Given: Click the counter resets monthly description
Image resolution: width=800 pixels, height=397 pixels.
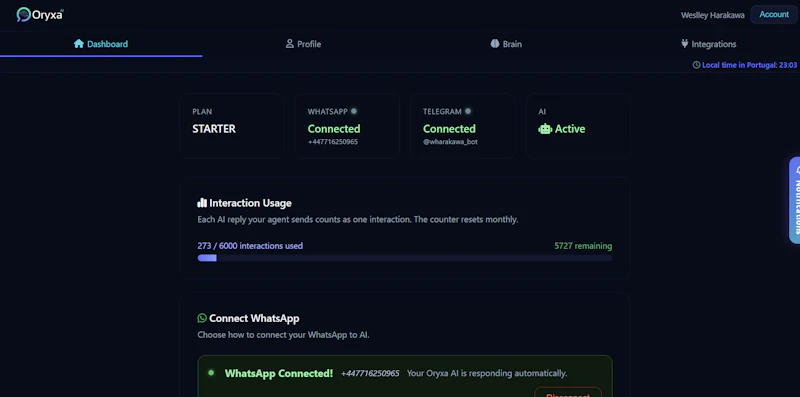Looking at the screenshot, I should click(358, 220).
